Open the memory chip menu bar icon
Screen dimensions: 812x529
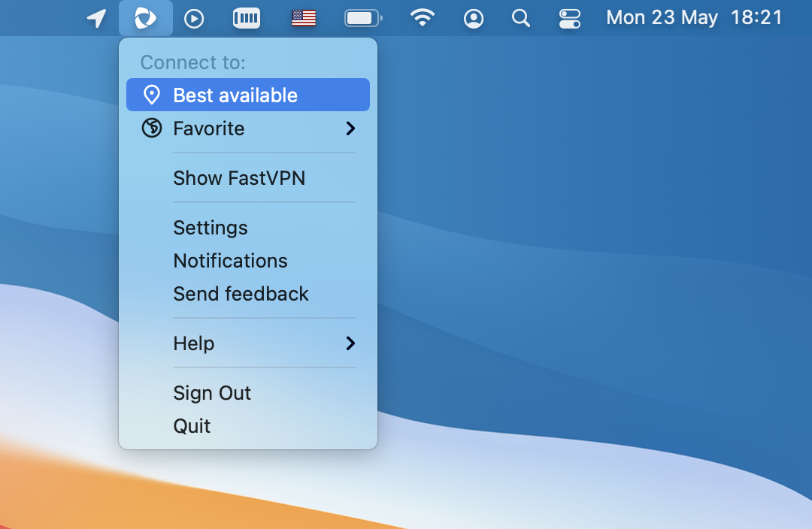(247, 19)
